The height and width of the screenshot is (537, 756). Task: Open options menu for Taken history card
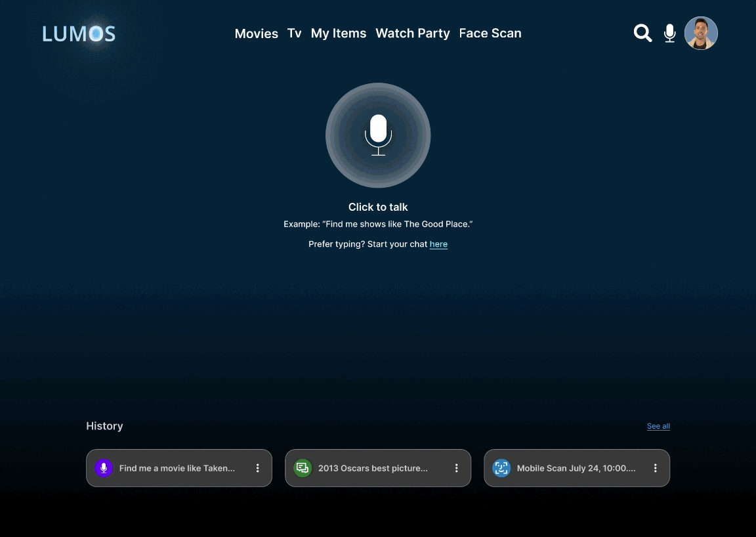[x=257, y=468]
